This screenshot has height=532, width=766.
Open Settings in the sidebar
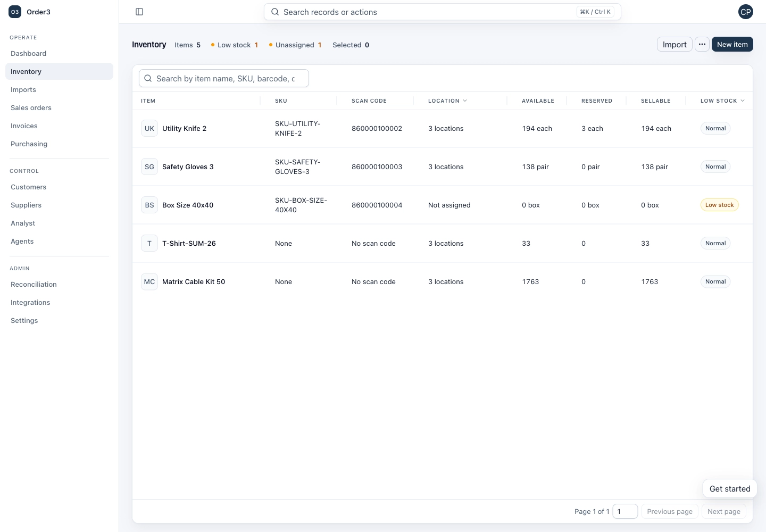coord(59,320)
